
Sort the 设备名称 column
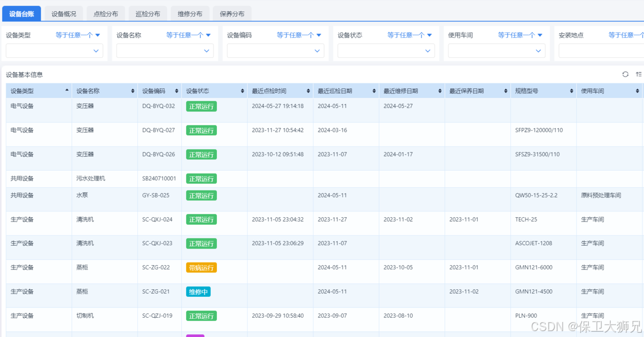coord(133,91)
